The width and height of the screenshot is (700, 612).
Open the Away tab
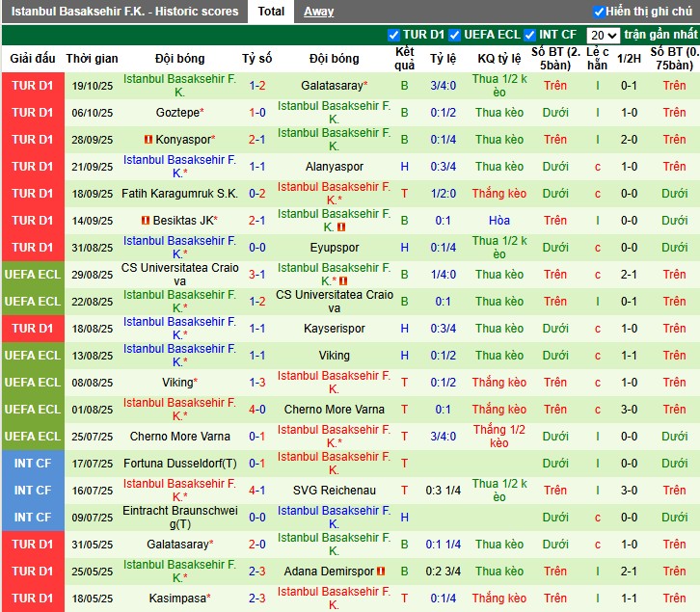click(x=318, y=12)
